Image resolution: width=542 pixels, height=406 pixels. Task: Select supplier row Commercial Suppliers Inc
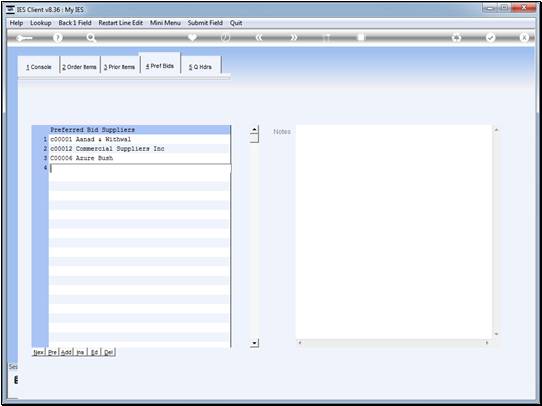pos(139,149)
